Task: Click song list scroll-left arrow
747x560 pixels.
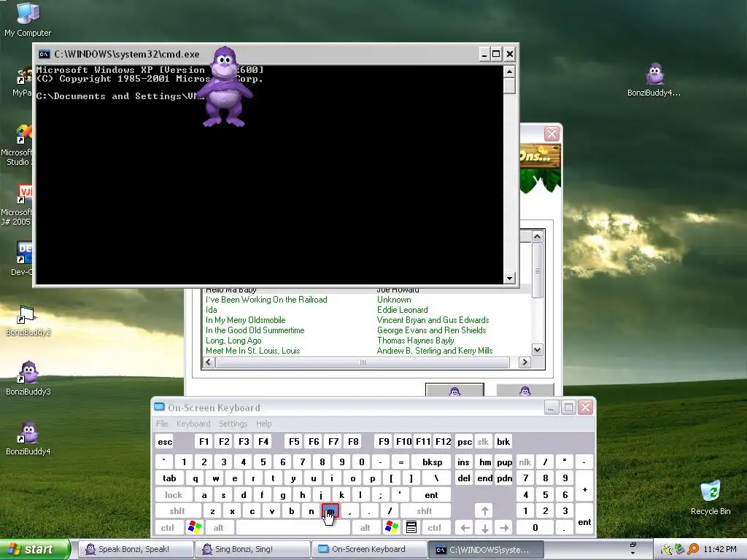Action: click(208, 362)
